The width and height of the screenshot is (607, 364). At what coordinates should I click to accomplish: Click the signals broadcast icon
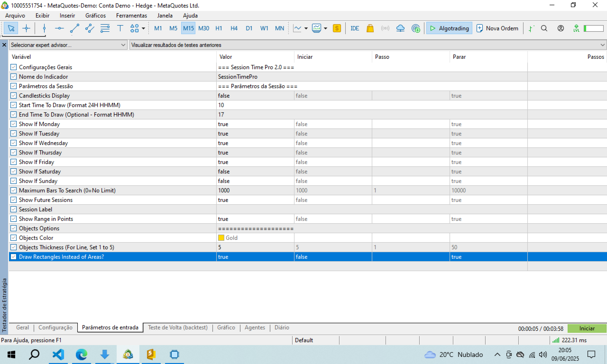pyautogui.click(x=385, y=28)
